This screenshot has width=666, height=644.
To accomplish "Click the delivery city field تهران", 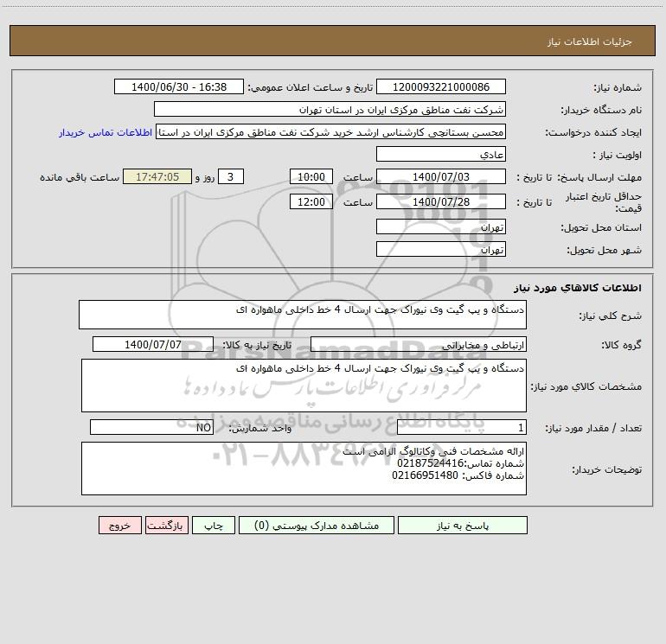I will point(441,249).
